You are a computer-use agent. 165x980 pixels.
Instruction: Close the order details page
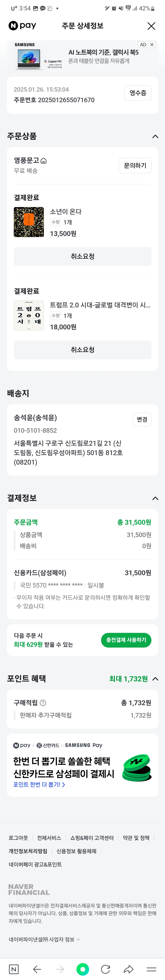151,26
